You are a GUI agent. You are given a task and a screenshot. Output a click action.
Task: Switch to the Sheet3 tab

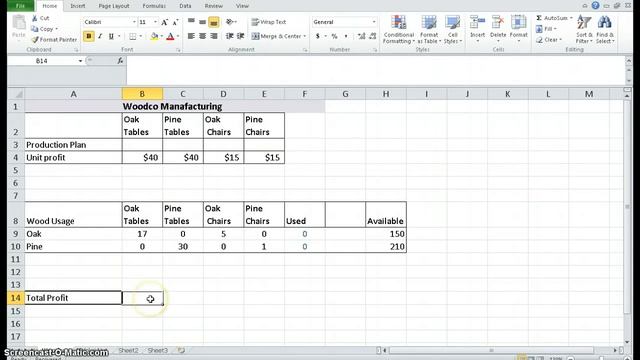(x=158, y=350)
